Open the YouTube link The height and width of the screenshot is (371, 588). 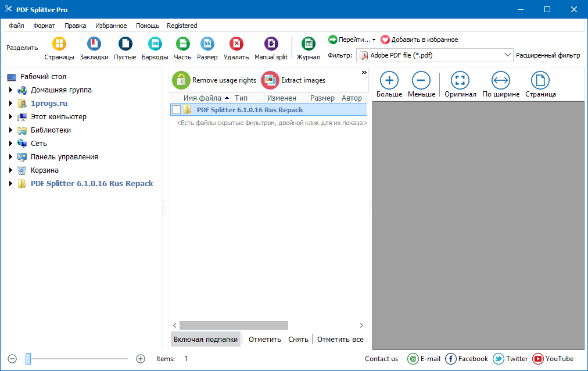553,359
